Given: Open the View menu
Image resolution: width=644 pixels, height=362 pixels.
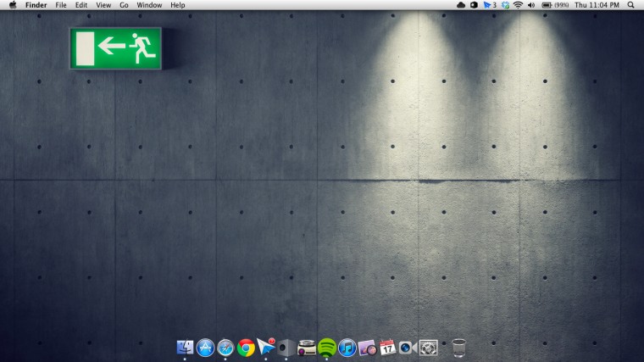Looking at the screenshot, I should pos(103,5).
